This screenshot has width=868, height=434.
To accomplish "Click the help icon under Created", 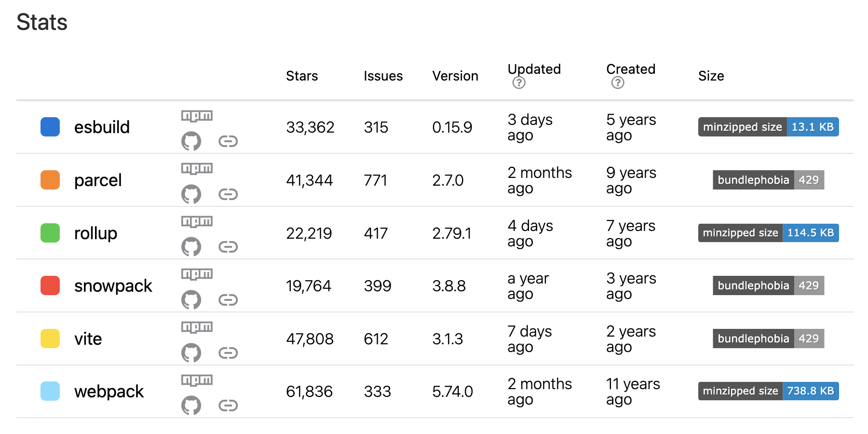I will click(x=618, y=83).
